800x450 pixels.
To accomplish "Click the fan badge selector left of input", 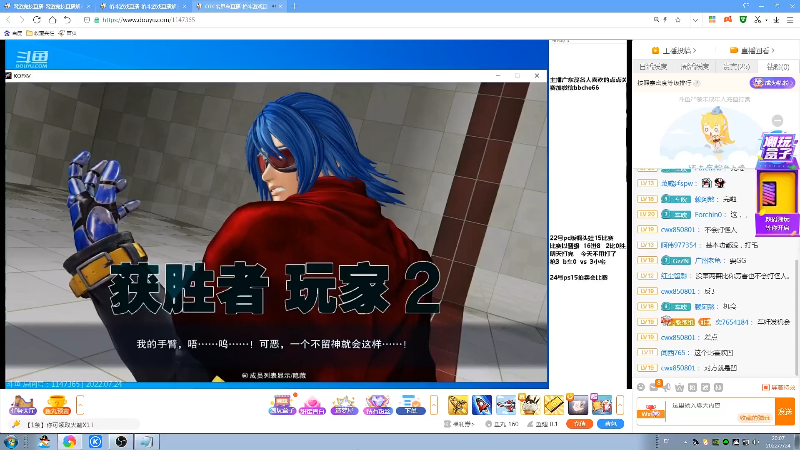I will [x=651, y=411].
